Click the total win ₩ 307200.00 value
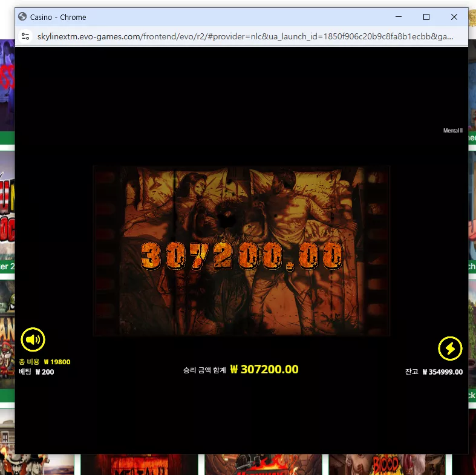Viewport: 476px width, 475px height. [264, 369]
